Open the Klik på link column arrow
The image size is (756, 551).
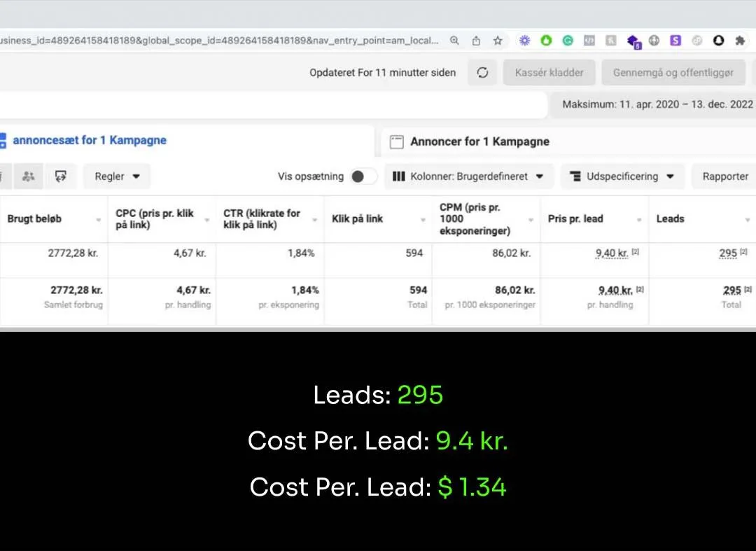pyautogui.click(x=423, y=220)
